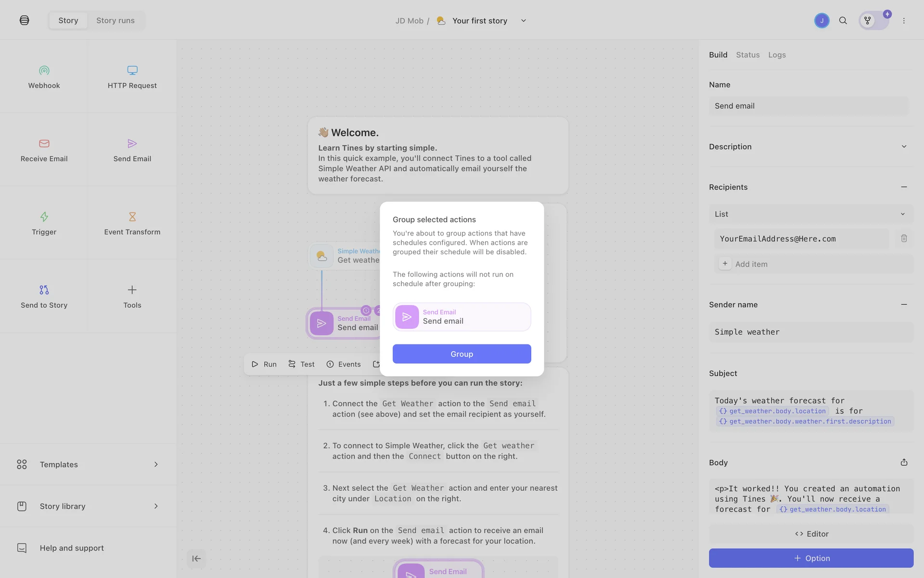The image size is (924, 578).
Task: Delete the YourEmailAddress recipient via trash icon
Action: 904,238
